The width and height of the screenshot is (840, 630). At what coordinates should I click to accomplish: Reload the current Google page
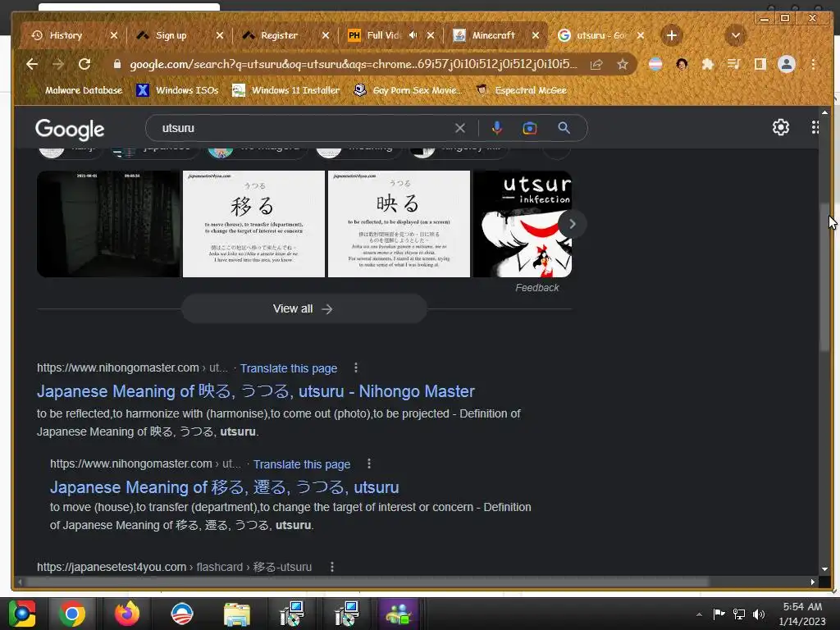84,64
